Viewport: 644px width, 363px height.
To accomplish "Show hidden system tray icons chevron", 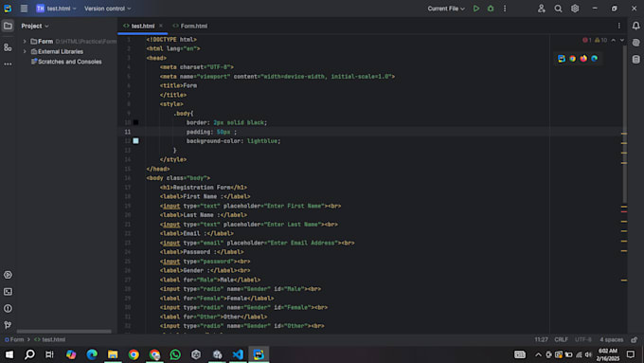I will point(538,354).
